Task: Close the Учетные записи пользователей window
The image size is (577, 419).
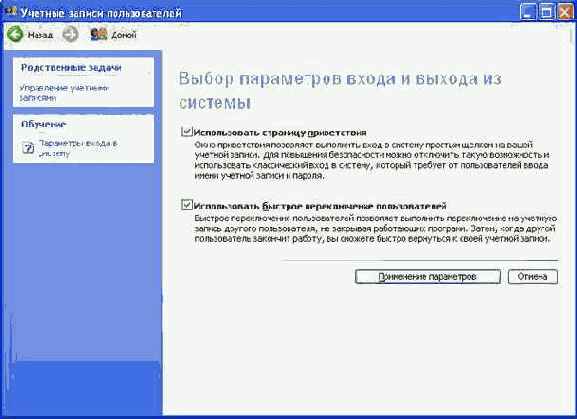Action: pos(566,12)
